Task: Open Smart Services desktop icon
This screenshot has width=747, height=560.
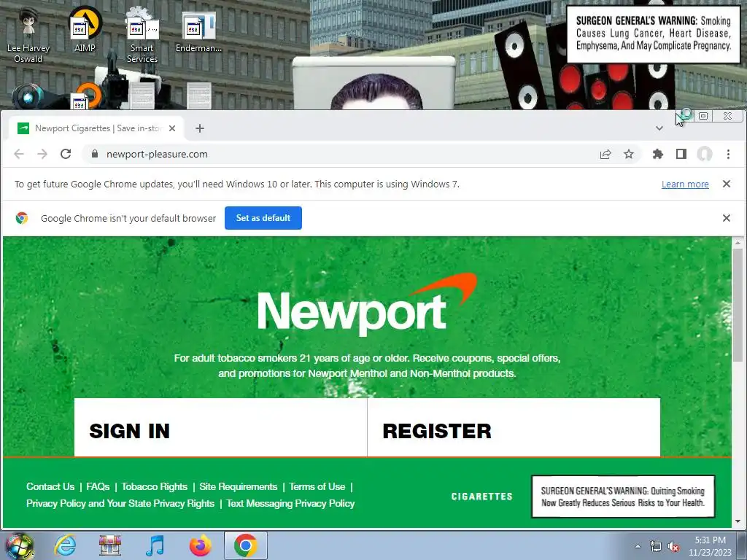Action: pos(142,36)
